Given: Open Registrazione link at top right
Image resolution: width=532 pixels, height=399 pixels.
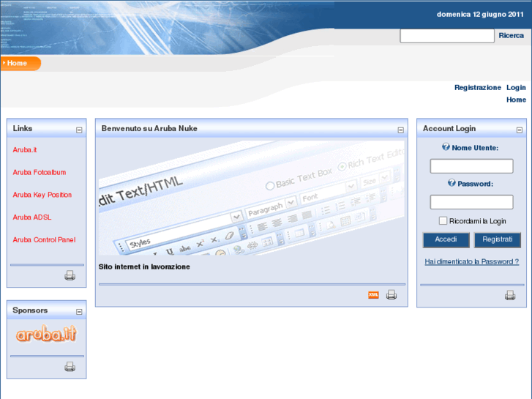Looking at the screenshot, I should click(477, 88).
